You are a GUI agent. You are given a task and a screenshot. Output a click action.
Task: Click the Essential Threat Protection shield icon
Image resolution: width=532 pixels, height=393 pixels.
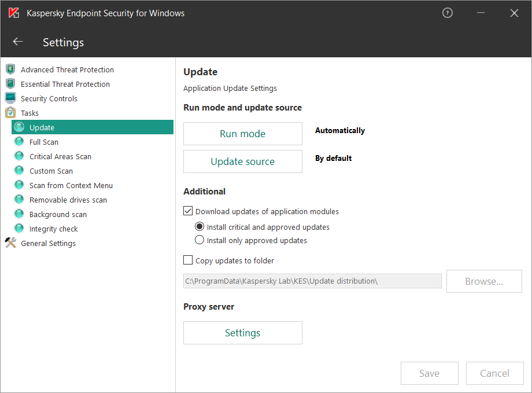(x=10, y=83)
